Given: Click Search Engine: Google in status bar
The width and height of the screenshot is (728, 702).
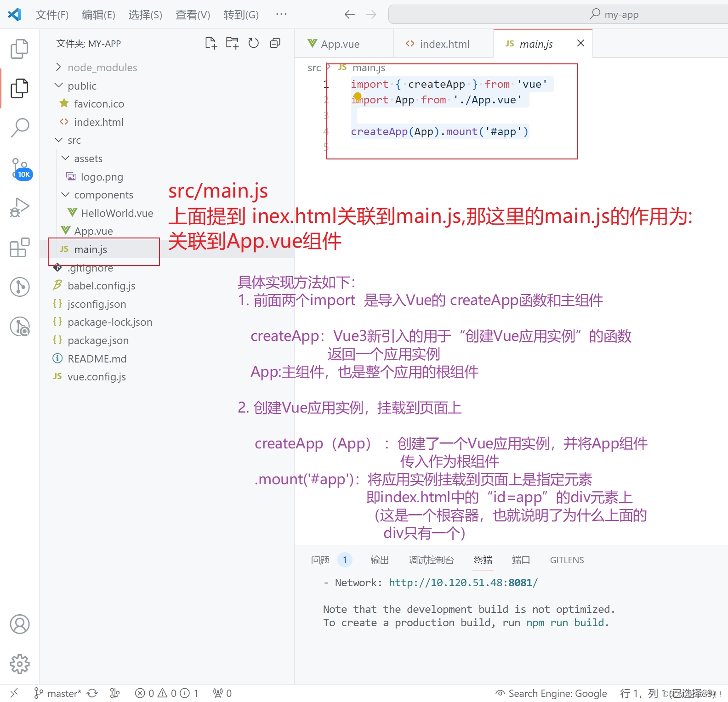Looking at the screenshot, I should pyautogui.click(x=552, y=693).
